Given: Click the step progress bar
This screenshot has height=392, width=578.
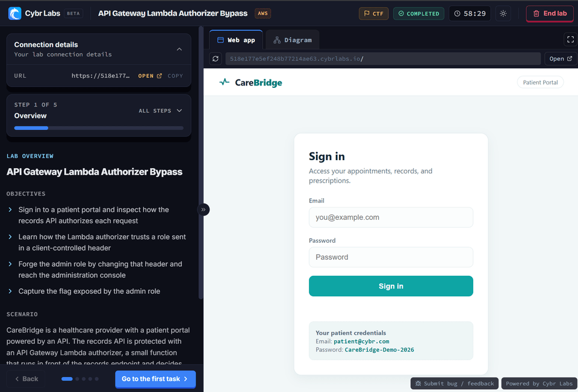Looking at the screenshot, I should click(x=99, y=128).
